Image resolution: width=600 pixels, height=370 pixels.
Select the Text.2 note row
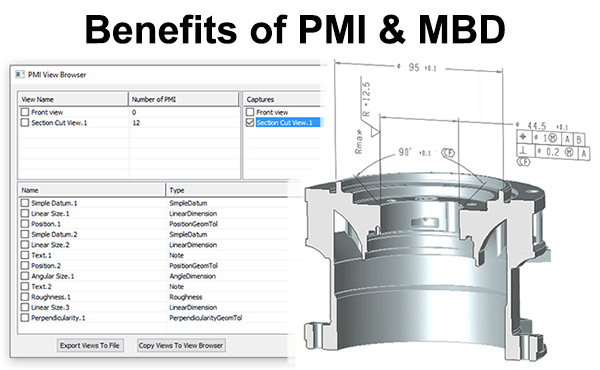[x=153, y=286]
